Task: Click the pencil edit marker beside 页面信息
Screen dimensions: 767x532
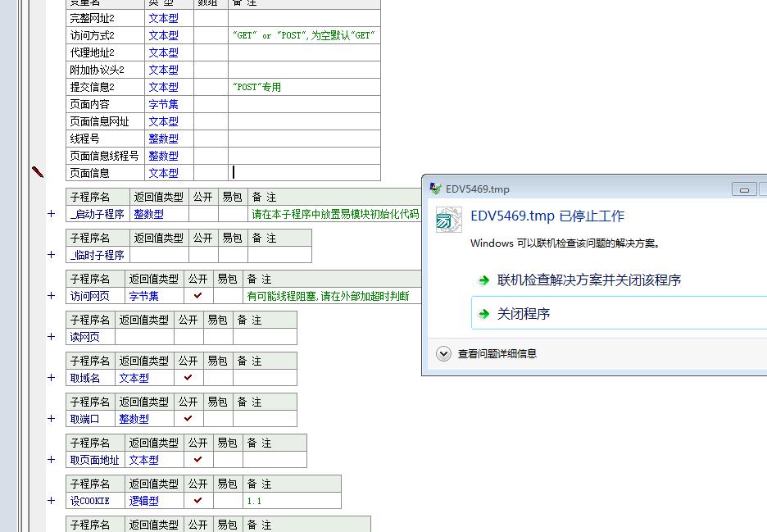Action: 38,171
